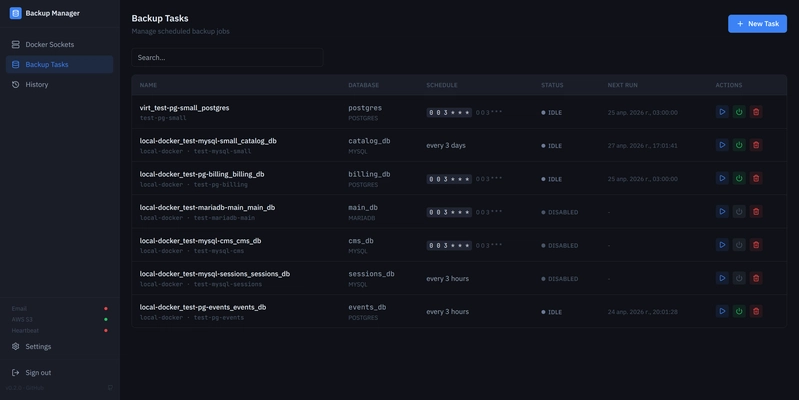This screenshot has width=799, height=400.
Task: Run the virt_test-pg-small_postgres task now
Action: [722, 112]
